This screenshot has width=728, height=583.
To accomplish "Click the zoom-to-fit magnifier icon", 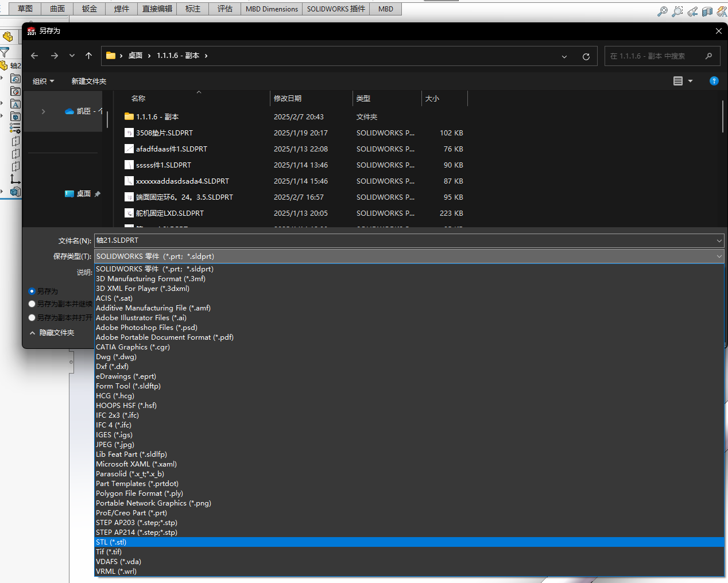I will (x=662, y=11).
